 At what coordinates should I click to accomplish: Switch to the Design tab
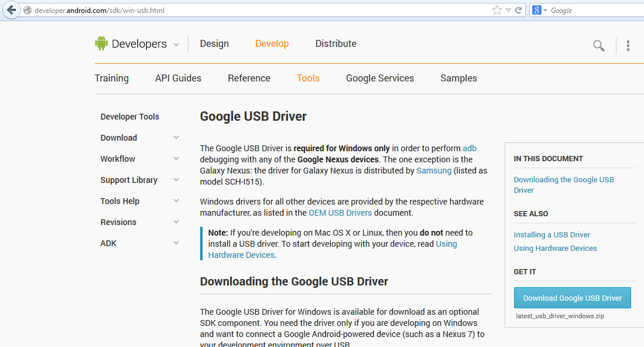point(214,44)
